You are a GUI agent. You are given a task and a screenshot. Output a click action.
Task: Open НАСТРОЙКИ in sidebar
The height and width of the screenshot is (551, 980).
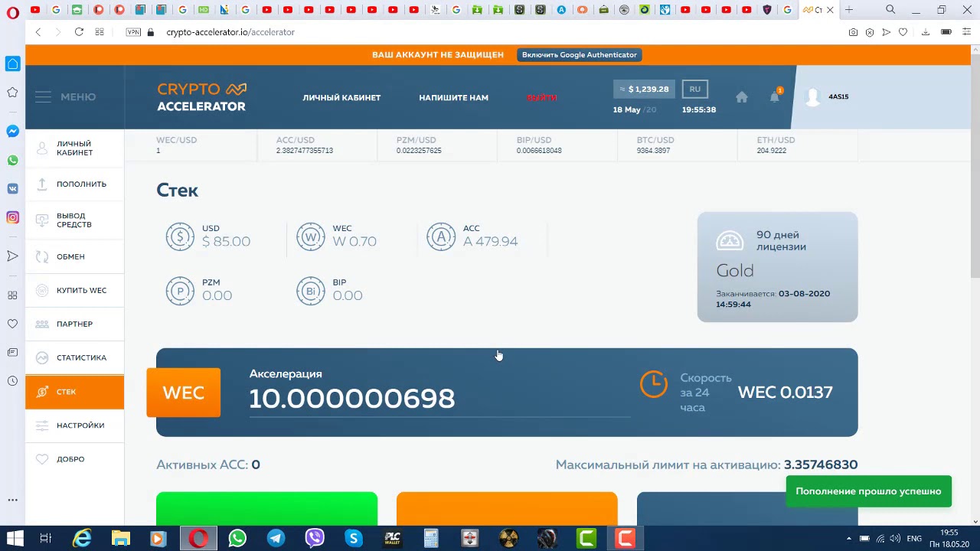pyautogui.click(x=74, y=425)
